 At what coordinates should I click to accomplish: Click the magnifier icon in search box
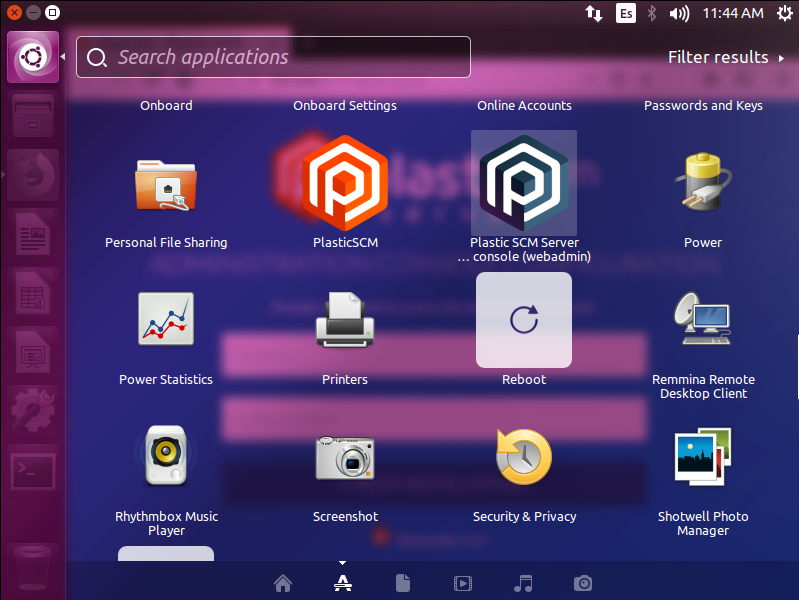point(96,58)
